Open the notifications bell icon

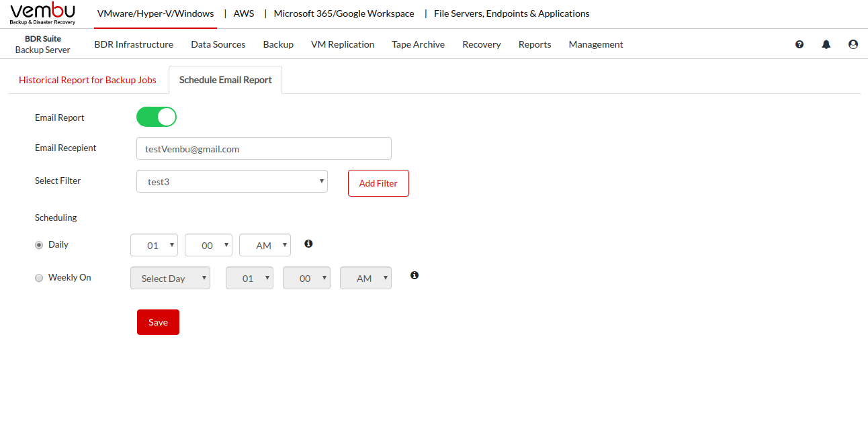coord(826,44)
